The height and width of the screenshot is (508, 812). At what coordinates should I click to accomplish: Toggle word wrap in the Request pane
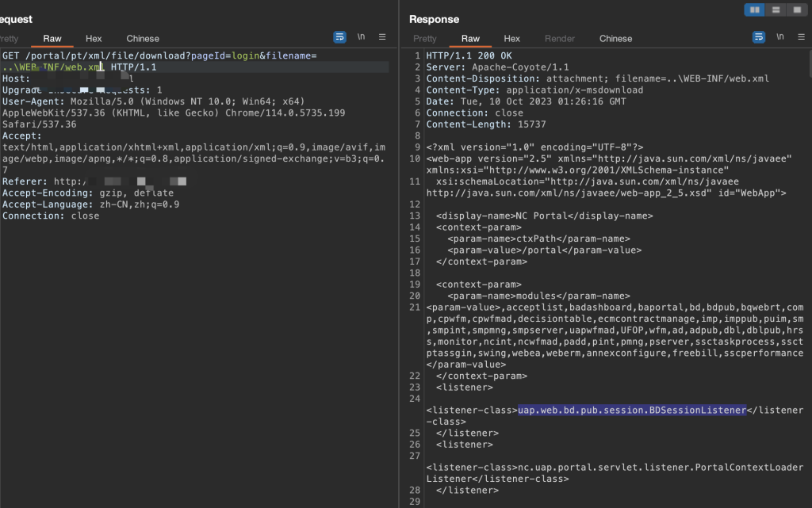coord(339,37)
